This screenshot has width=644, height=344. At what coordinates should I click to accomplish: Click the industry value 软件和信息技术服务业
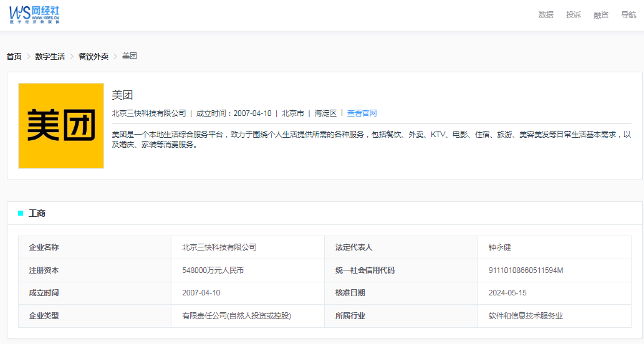pos(526,316)
